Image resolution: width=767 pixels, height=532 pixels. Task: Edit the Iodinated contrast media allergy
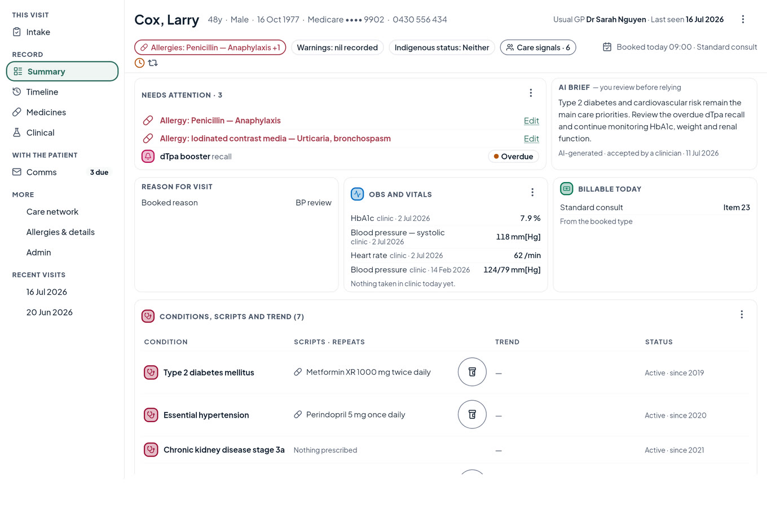point(531,139)
